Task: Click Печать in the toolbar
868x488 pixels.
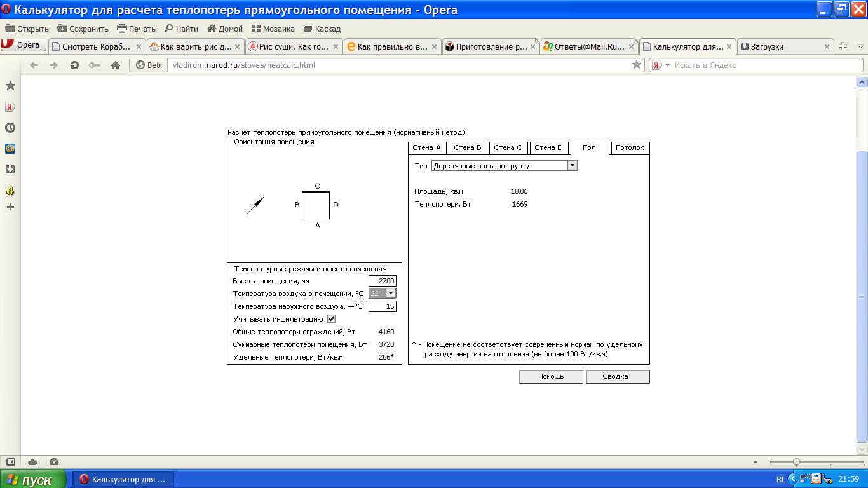Action: pos(135,29)
